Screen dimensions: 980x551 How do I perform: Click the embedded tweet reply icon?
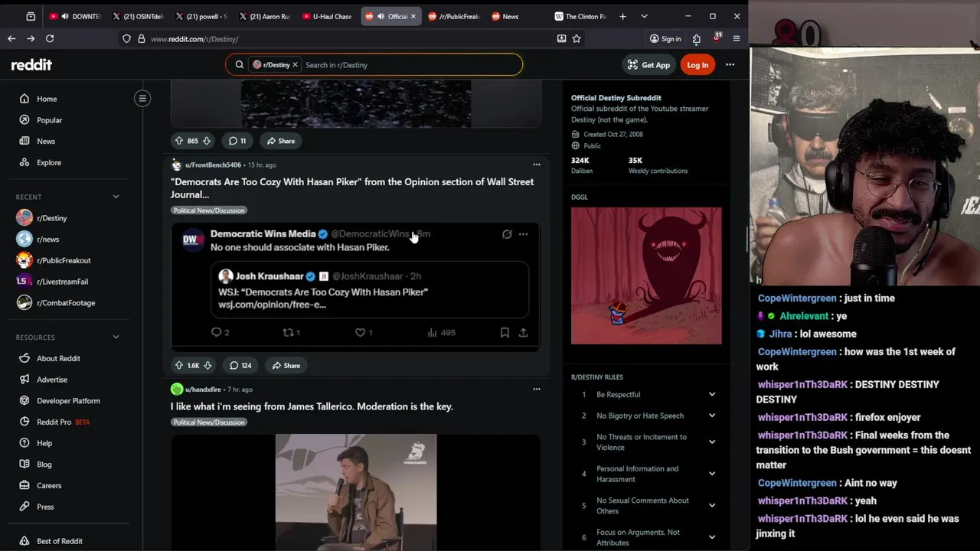(x=216, y=332)
